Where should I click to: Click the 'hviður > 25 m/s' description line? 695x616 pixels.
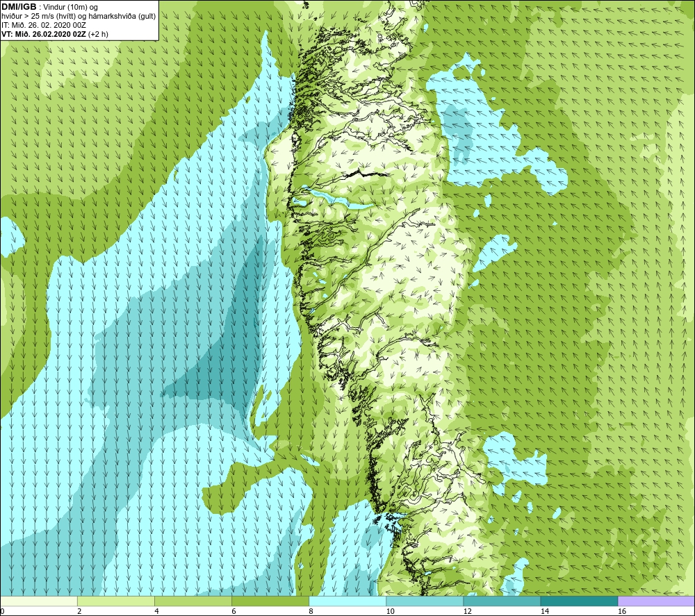pyautogui.click(x=79, y=17)
